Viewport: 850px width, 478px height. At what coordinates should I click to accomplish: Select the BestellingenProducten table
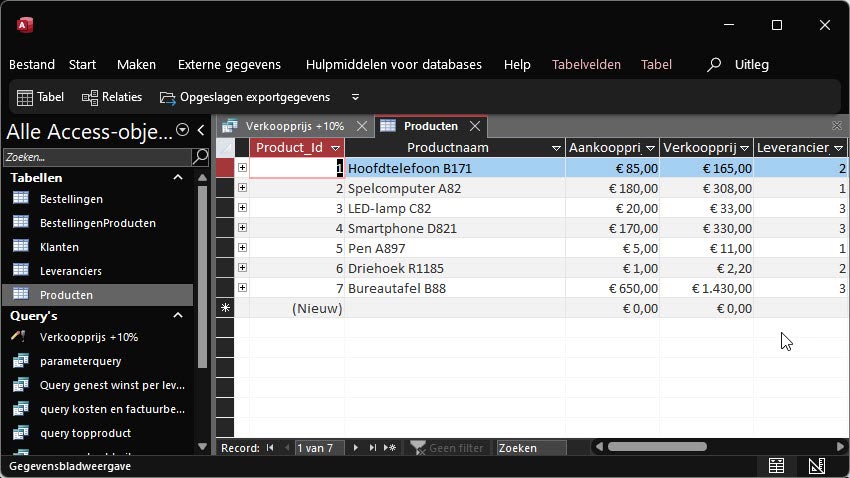98,223
